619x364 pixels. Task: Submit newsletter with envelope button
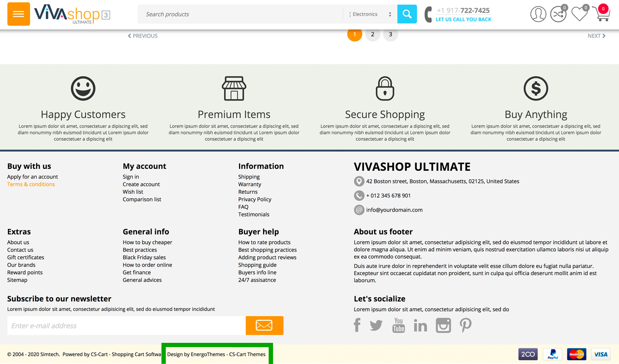point(264,325)
